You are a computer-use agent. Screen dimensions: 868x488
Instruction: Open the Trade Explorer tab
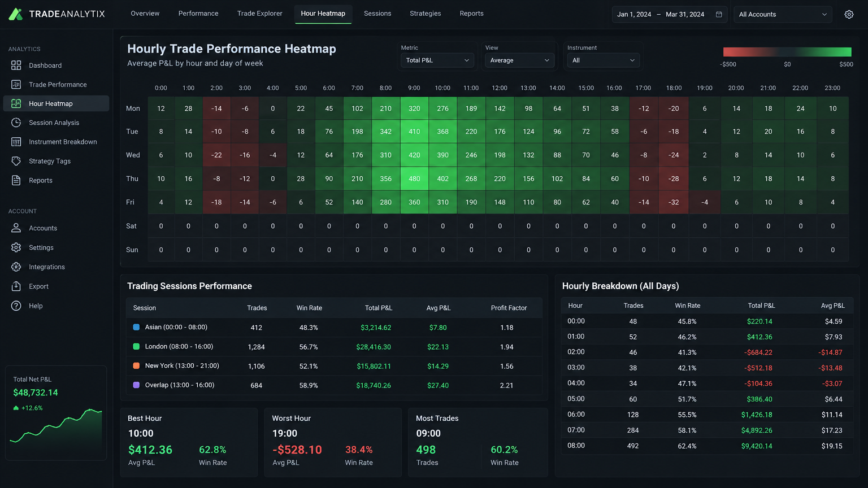point(260,14)
